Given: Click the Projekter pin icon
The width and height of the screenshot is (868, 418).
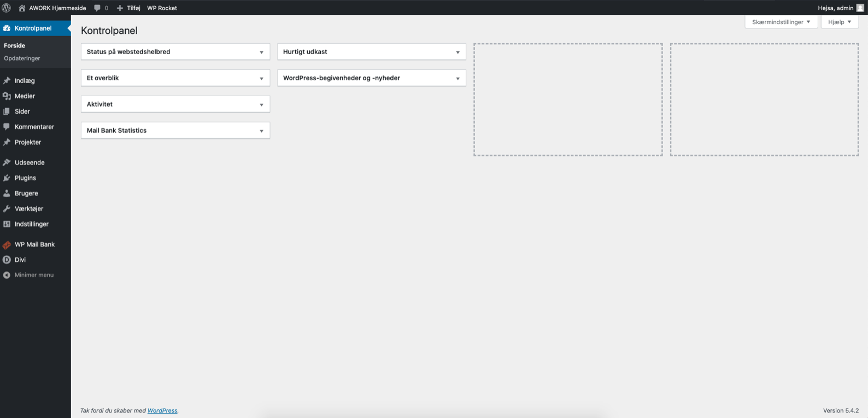Looking at the screenshot, I should 7,142.
